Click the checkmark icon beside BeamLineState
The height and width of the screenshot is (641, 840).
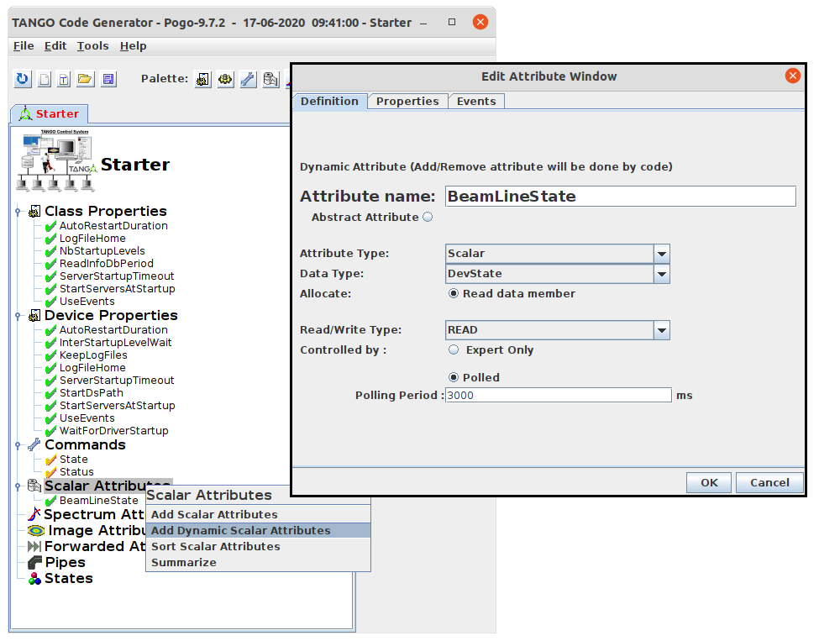click(x=51, y=501)
